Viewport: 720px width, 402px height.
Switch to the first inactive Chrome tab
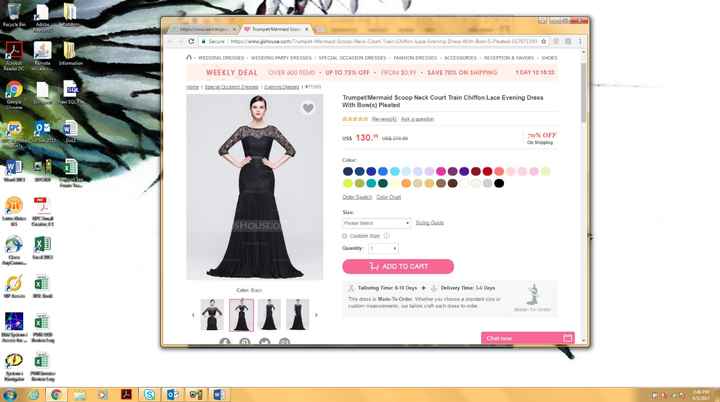(203, 29)
